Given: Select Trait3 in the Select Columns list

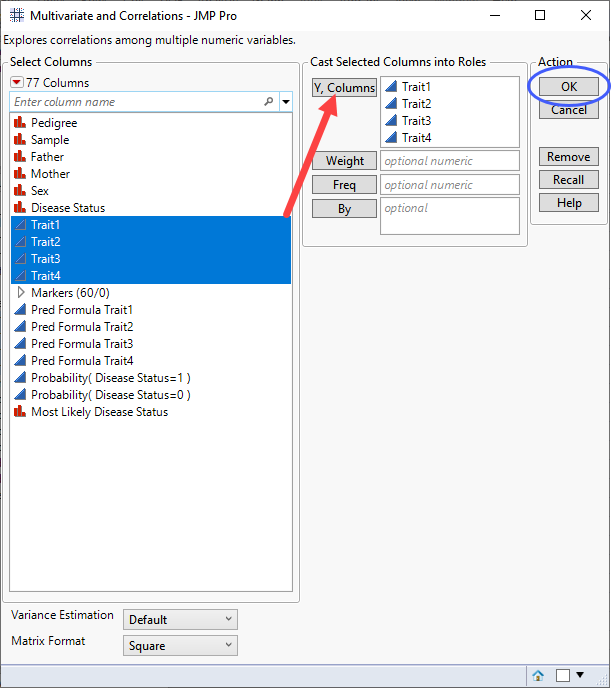Looking at the screenshot, I should tap(151, 259).
